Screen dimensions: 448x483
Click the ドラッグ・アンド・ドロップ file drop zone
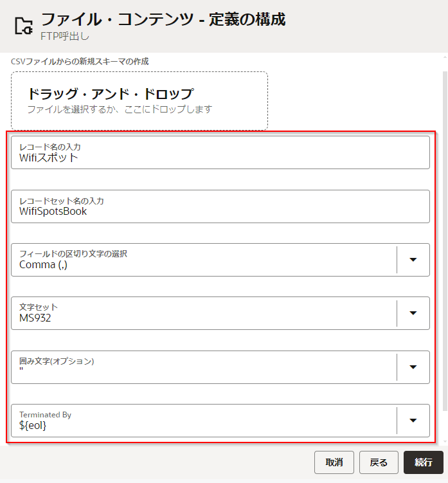[x=139, y=101]
